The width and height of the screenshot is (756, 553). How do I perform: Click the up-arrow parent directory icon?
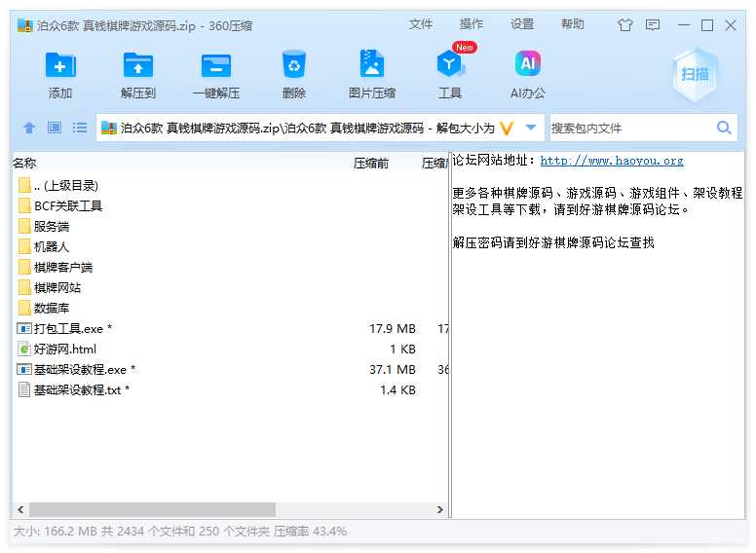[29, 128]
